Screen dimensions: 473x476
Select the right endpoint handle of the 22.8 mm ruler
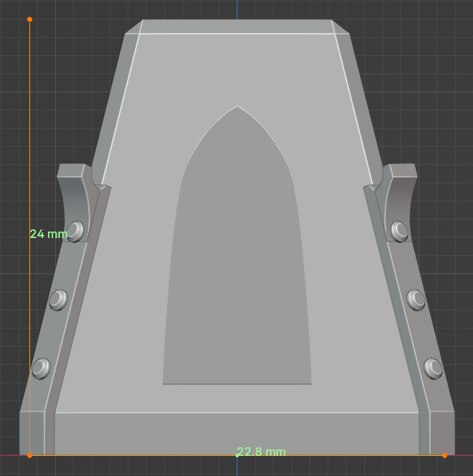(x=444, y=455)
